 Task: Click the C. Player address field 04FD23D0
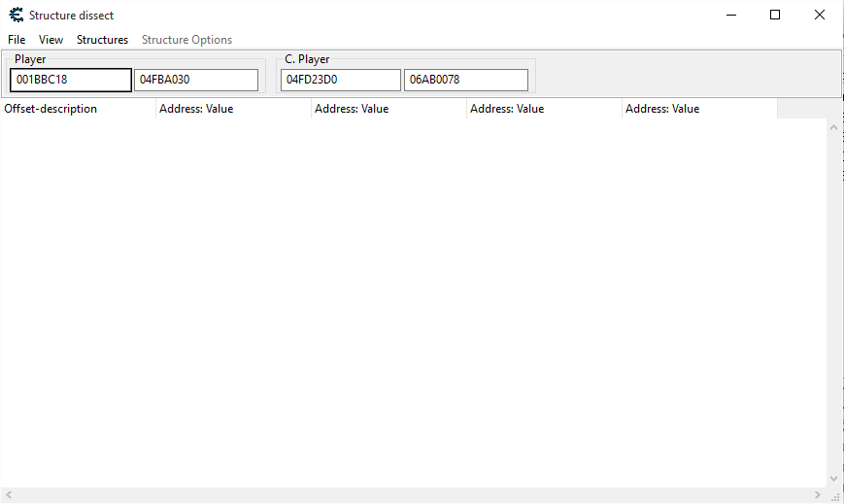340,80
